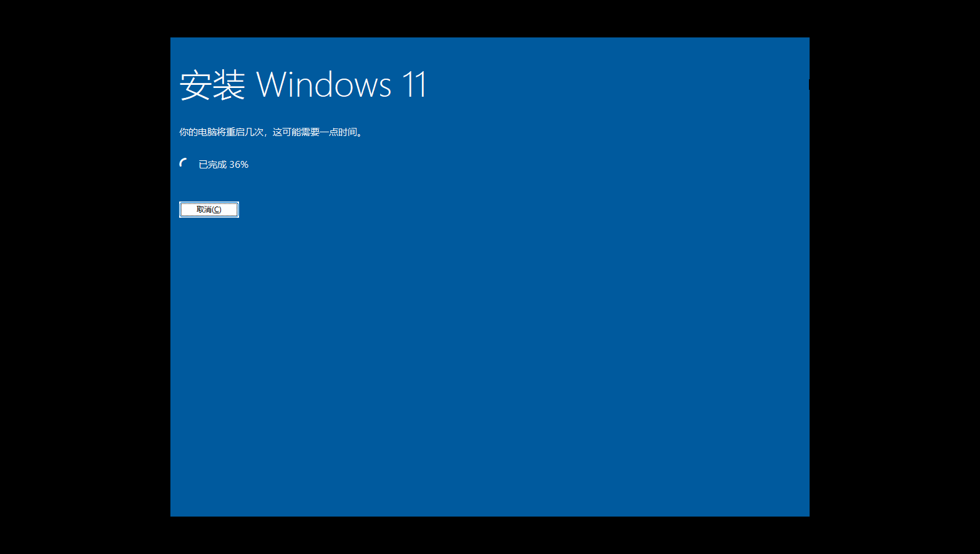This screenshot has width=980, height=554.
Task: Click the 36% percentage number
Action: coord(239,165)
